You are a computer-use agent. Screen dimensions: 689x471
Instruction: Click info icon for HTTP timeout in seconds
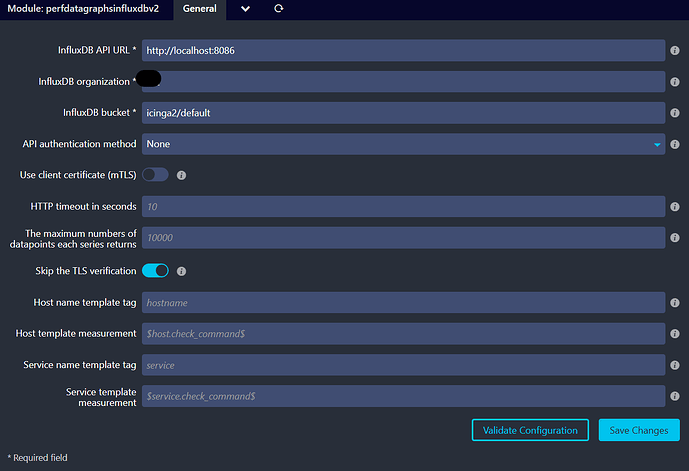click(x=674, y=207)
